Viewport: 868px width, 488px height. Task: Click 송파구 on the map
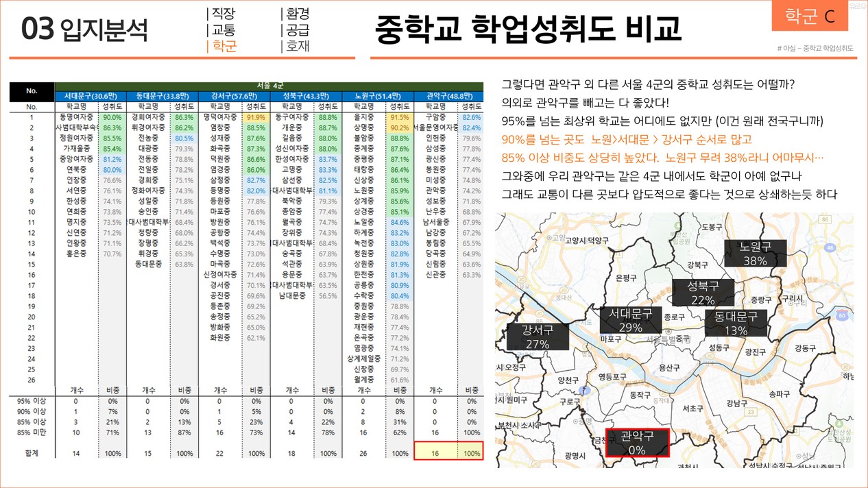click(x=780, y=394)
